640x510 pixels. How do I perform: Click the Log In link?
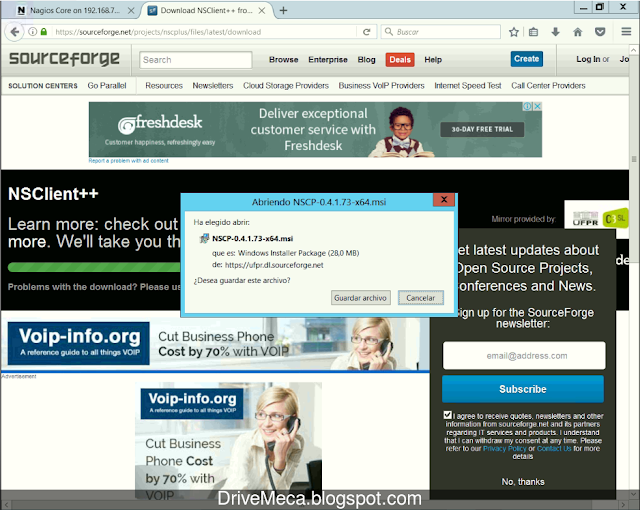coord(588,59)
